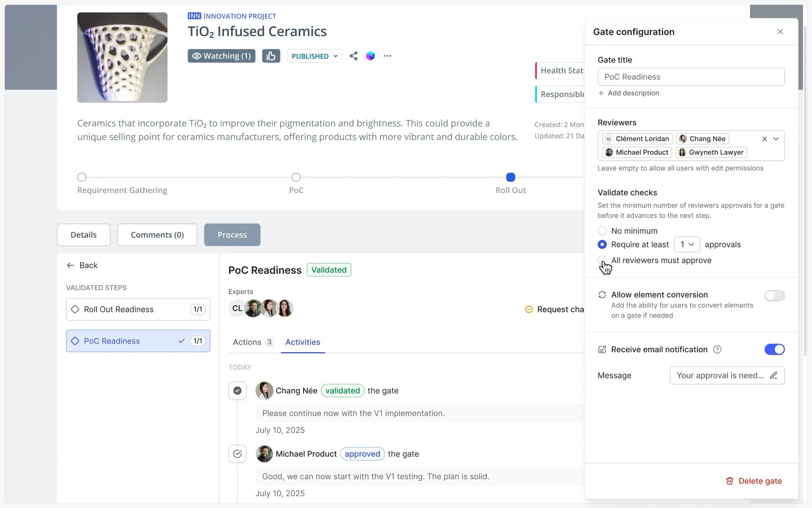
Task: Click the thumbs up like icon
Action: pos(271,56)
